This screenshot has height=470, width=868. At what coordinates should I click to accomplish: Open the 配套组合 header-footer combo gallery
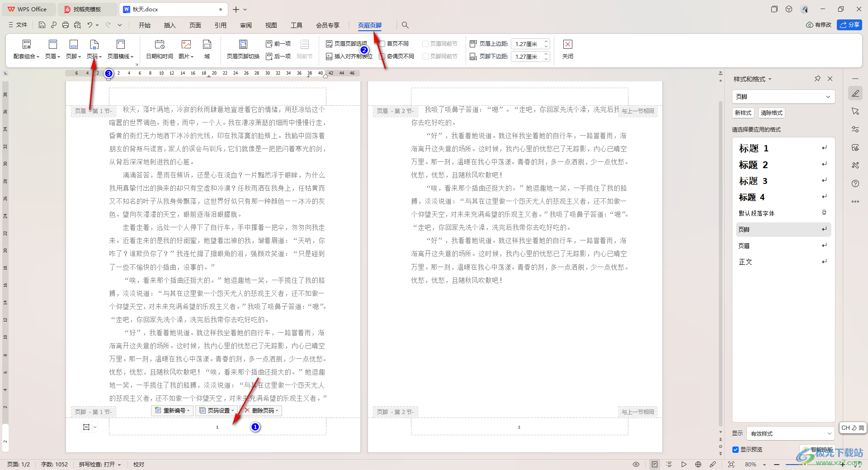tap(26, 49)
